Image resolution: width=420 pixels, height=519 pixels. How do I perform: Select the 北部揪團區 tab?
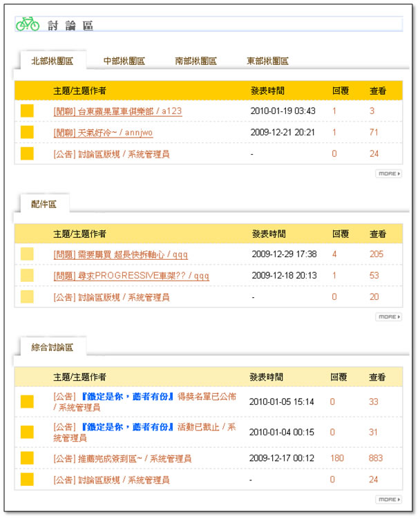[x=52, y=61]
